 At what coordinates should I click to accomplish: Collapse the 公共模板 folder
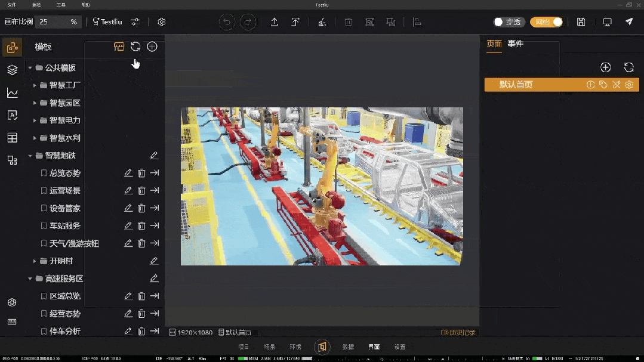pos(30,68)
